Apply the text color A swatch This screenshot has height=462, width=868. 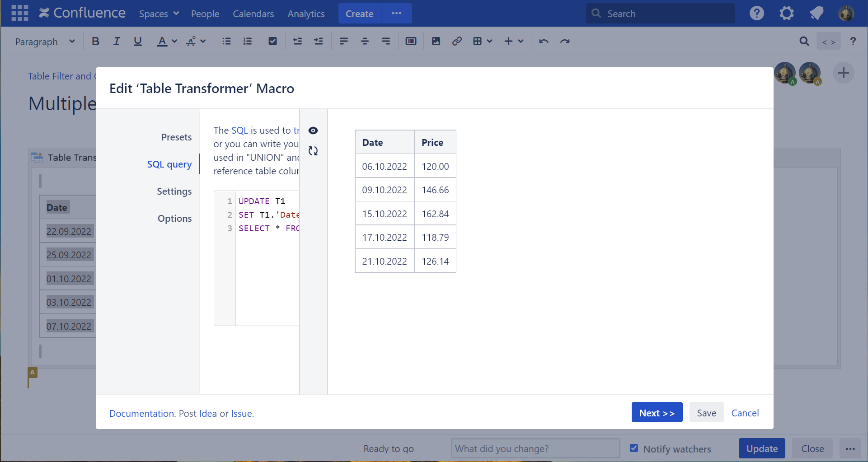point(162,42)
